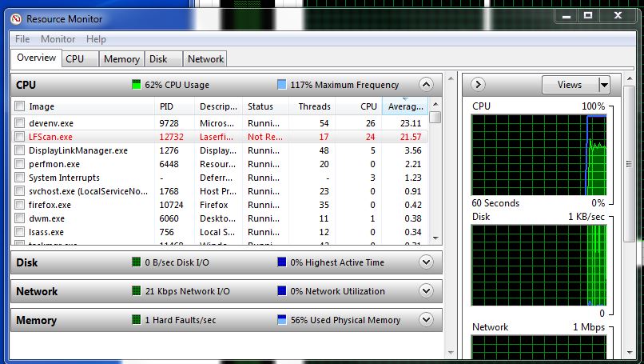Select the firefox.exe process name
The height and width of the screenshot is (364, 644).
tap(50, 205)
